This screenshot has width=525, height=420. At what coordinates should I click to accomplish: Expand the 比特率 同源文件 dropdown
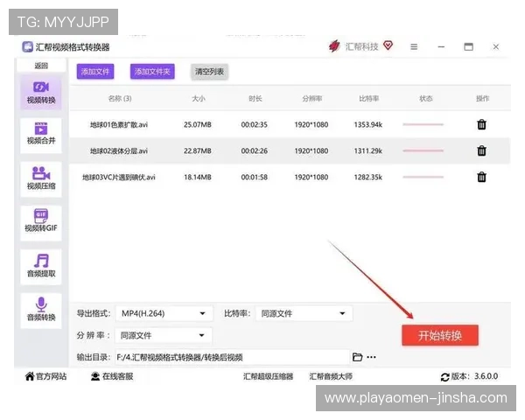point(304,313)
